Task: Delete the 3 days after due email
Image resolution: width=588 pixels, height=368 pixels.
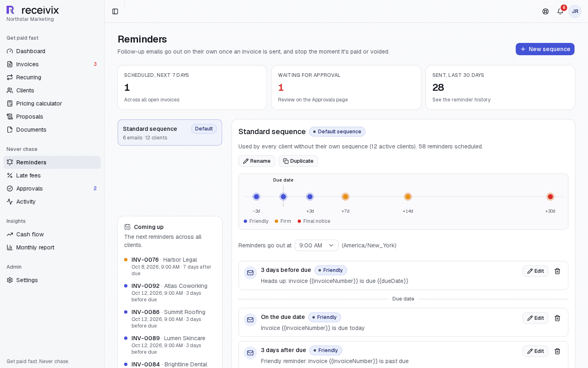Action: [557, 351]
